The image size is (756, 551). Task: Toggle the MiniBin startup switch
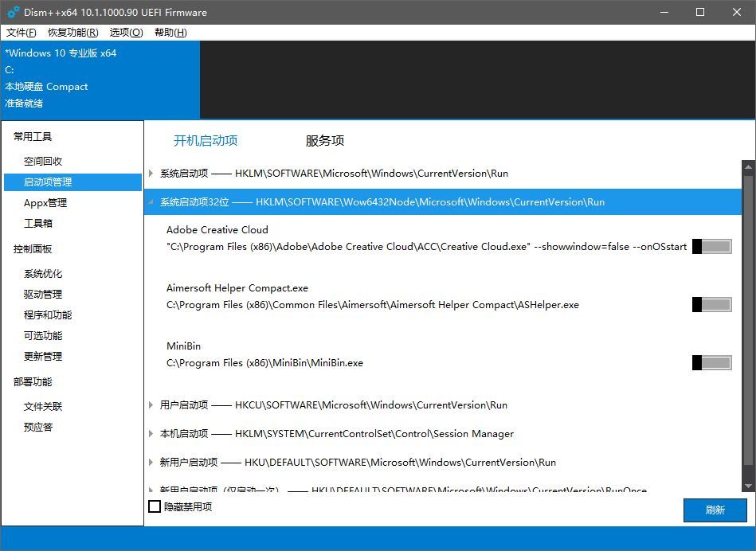[711, 362]
